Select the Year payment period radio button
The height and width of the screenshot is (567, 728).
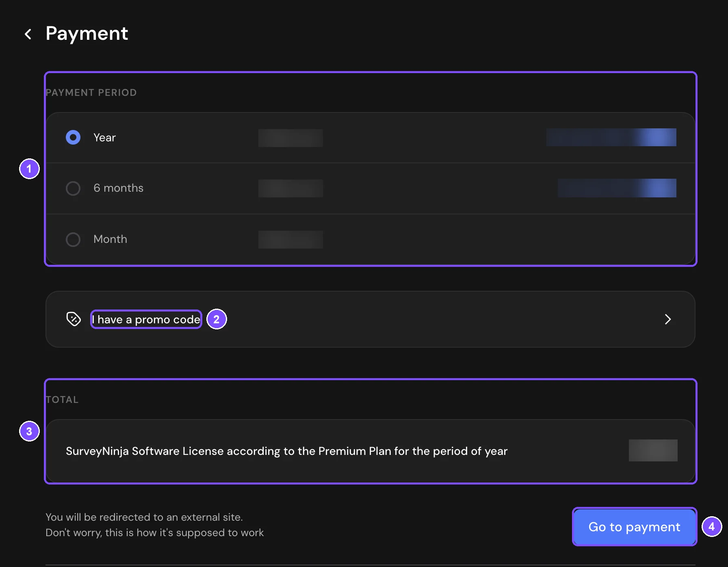[73, 137]
